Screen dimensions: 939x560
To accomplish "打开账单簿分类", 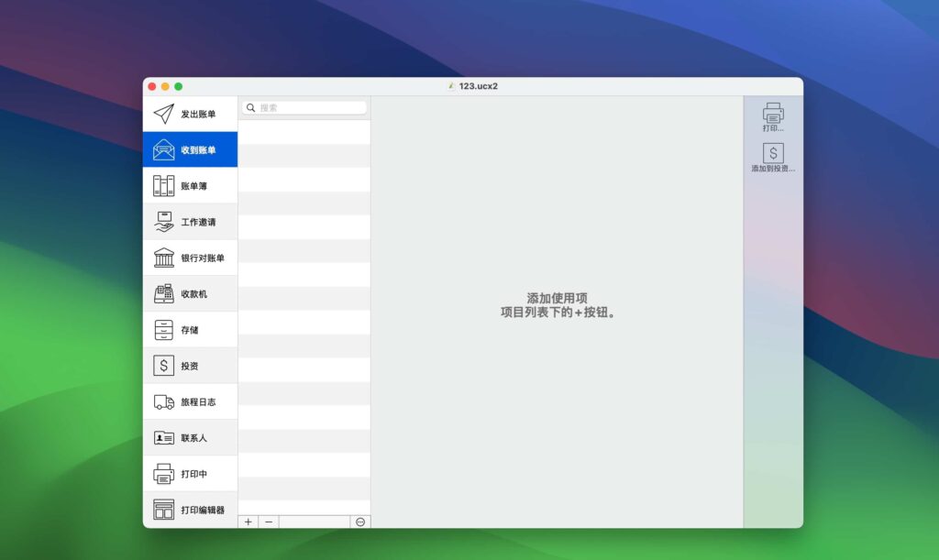I will pyautogui.click(x=165, y=185).
